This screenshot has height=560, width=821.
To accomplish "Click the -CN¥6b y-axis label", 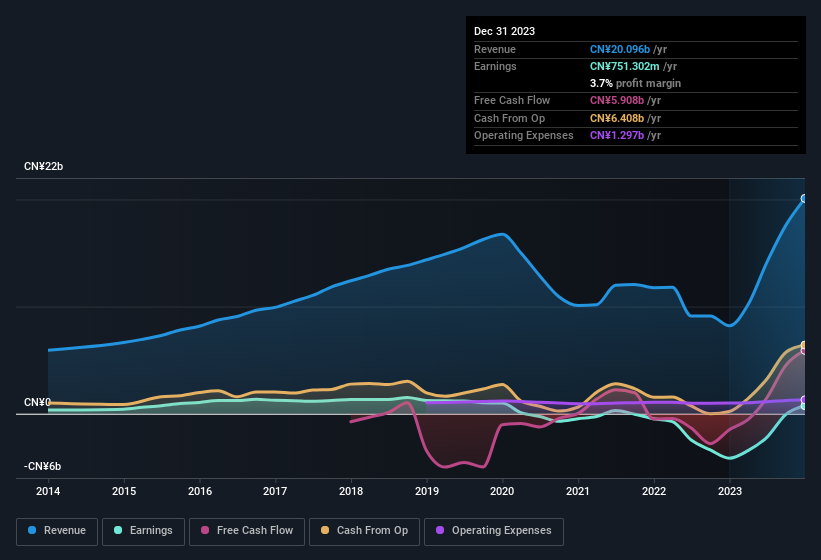I will [x=42, y=466].
